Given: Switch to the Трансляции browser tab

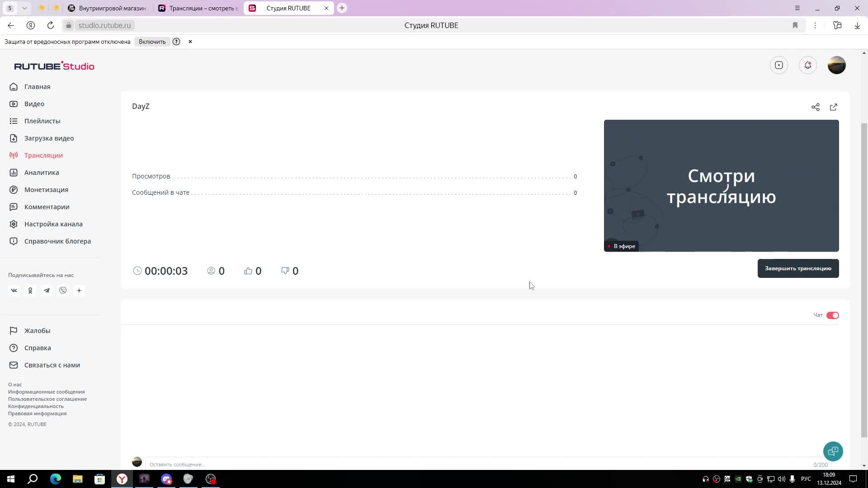Looking at the screenshot, I should [x=198, y=8].
